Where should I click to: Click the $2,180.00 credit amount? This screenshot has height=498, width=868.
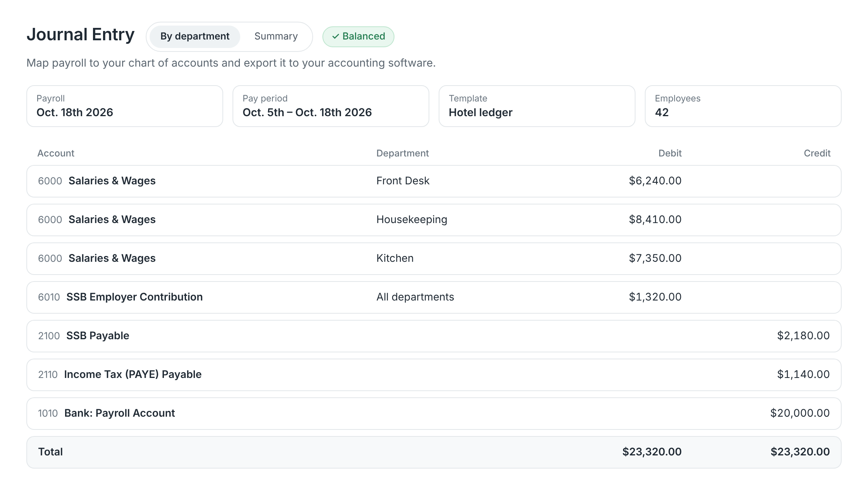pos(803,336)
